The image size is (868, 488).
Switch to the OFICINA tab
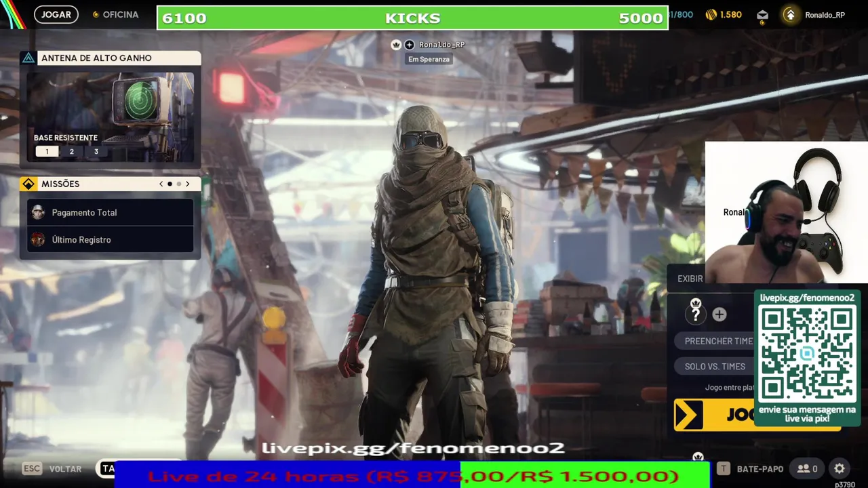coord(115,14)
